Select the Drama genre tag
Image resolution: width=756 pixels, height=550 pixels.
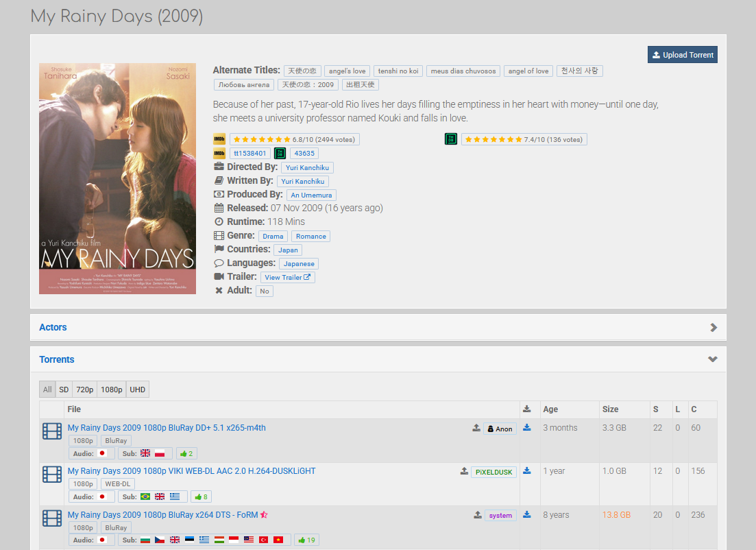273,237
